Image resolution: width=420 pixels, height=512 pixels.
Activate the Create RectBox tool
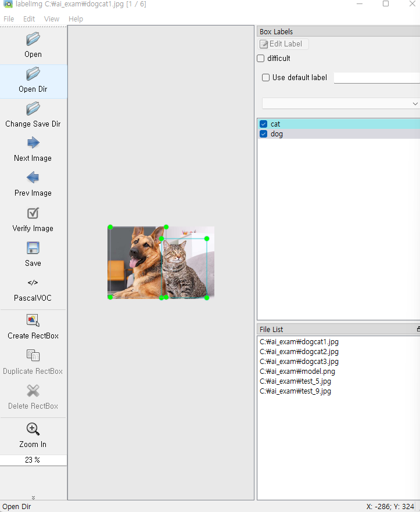[33, 320]
